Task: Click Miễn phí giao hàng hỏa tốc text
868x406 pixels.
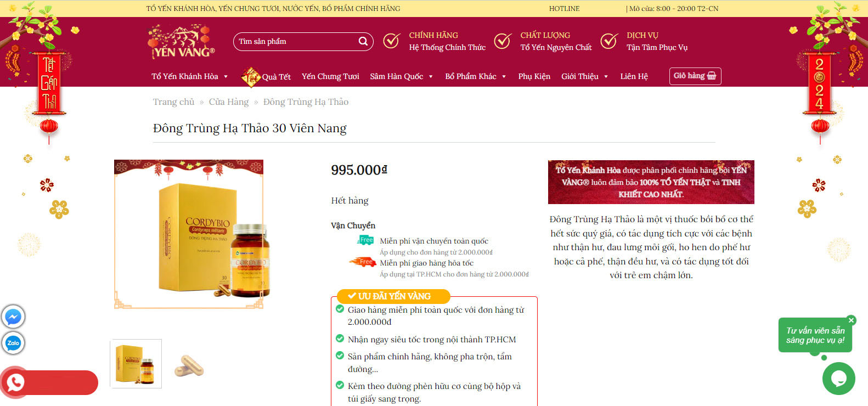Action: pos(426,263)
